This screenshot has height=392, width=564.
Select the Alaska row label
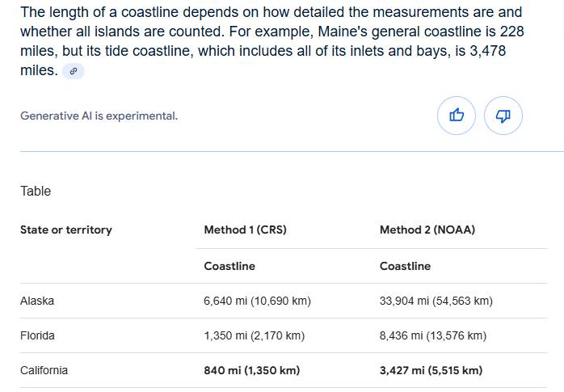pyautogui.click(x=37, y=301)
